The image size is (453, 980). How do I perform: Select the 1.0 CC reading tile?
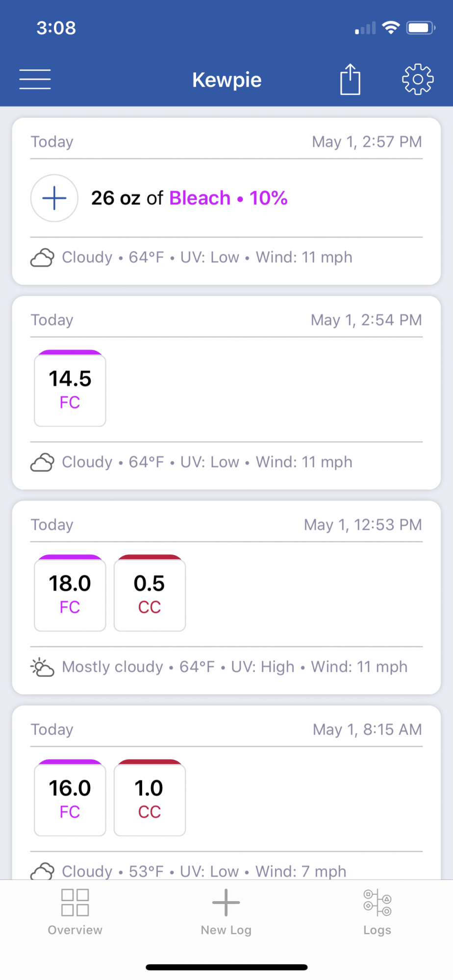click(x=150, y=798)
